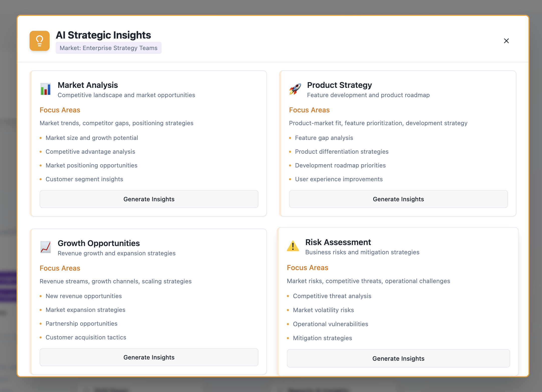Select the Partnership opportunities bullet point
542x392 pixels.
(x=81, y=323)
